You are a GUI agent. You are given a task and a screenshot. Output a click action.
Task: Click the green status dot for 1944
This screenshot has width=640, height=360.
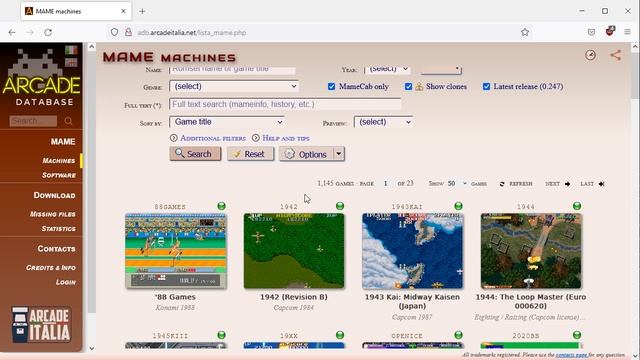(x=577, y=206)
